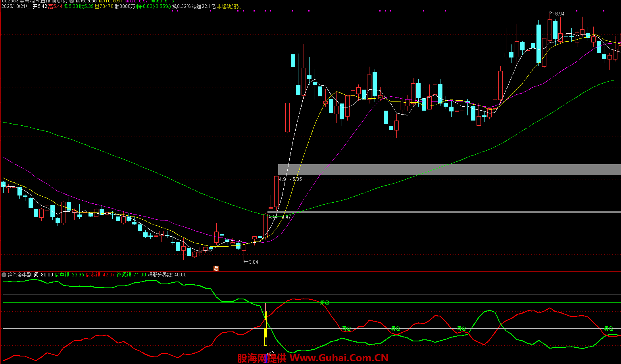The height and width of the screenshot is (364, 621).
Task: Click the 6.94 high price marker
Action: (559, 14)
